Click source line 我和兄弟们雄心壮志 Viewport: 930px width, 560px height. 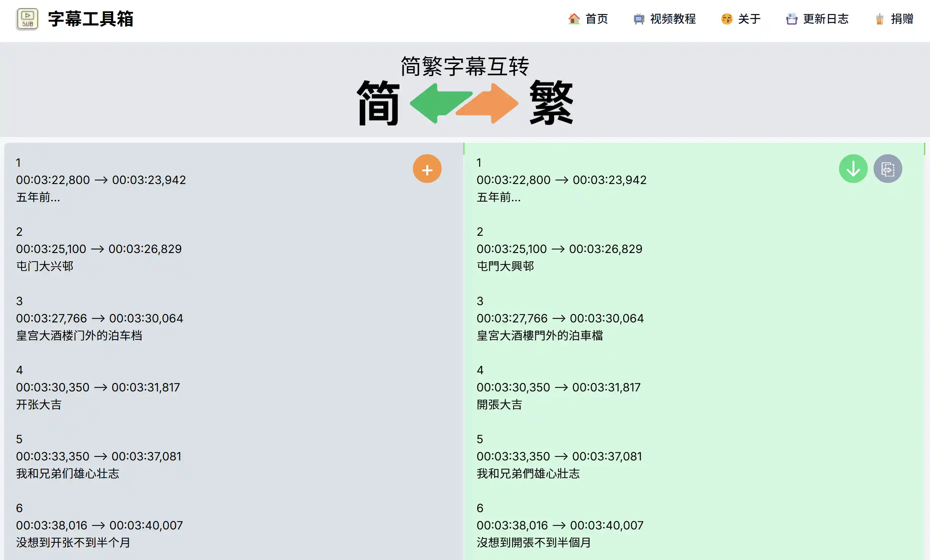[x=68, y=474]
